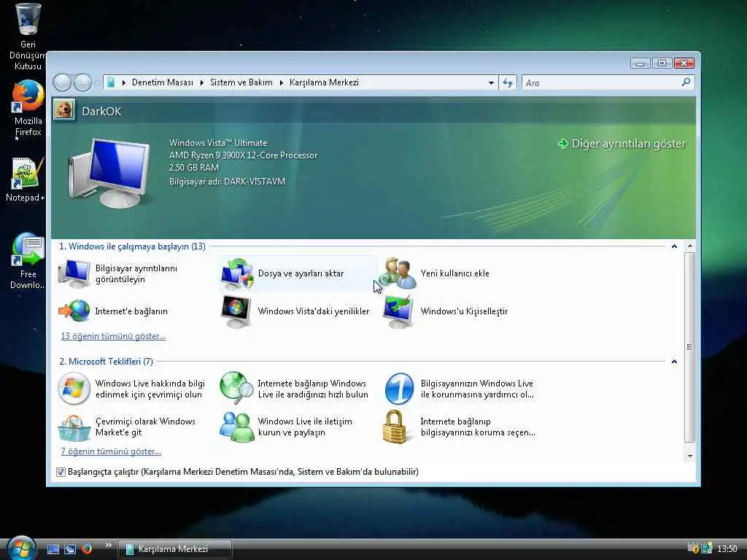Click the Forward navigation button
The height and width of the screenshot is (560, 747).
tap(83, 83)
